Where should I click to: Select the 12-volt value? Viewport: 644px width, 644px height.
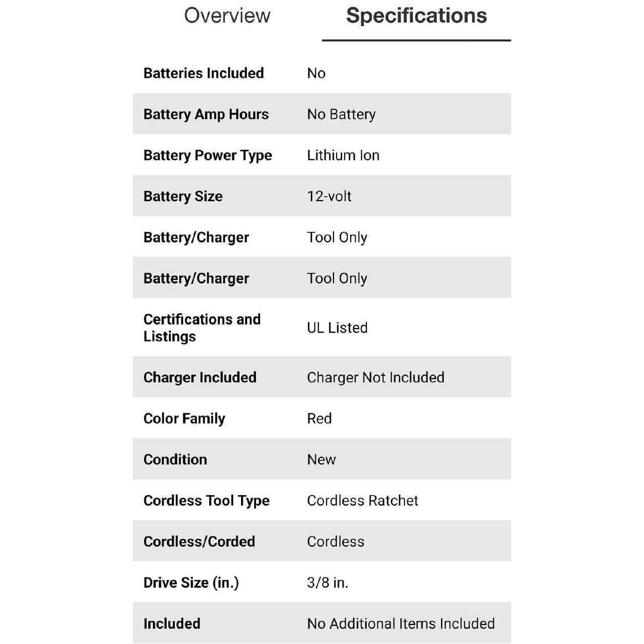pos(329,196)
